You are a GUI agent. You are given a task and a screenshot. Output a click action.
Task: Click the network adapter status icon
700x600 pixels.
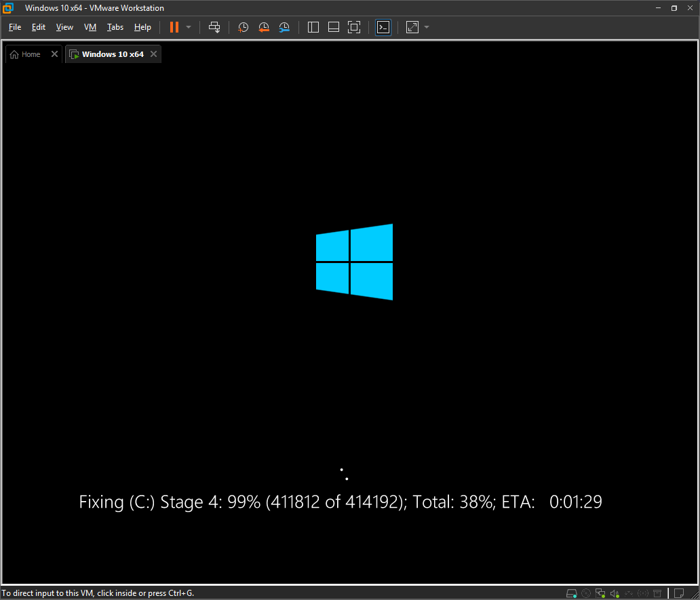click(x=600, y=593)
